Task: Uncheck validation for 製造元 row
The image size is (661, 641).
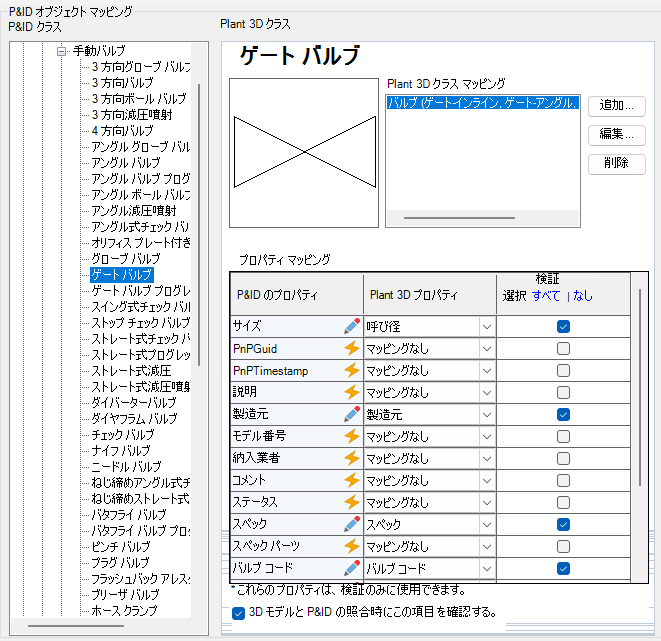Action: tap(563, 415)
